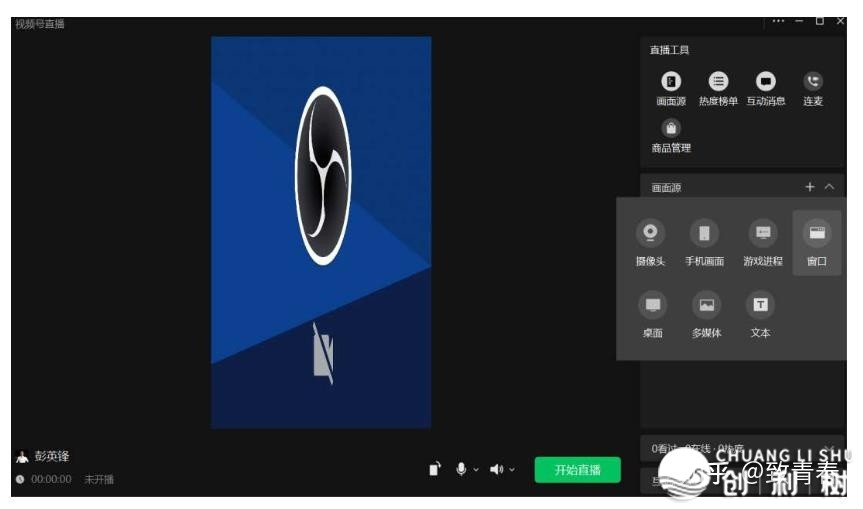This screenshot has height=509, width=863.
Task: Click the OBS preview canvas
Action: coord(321,232)
